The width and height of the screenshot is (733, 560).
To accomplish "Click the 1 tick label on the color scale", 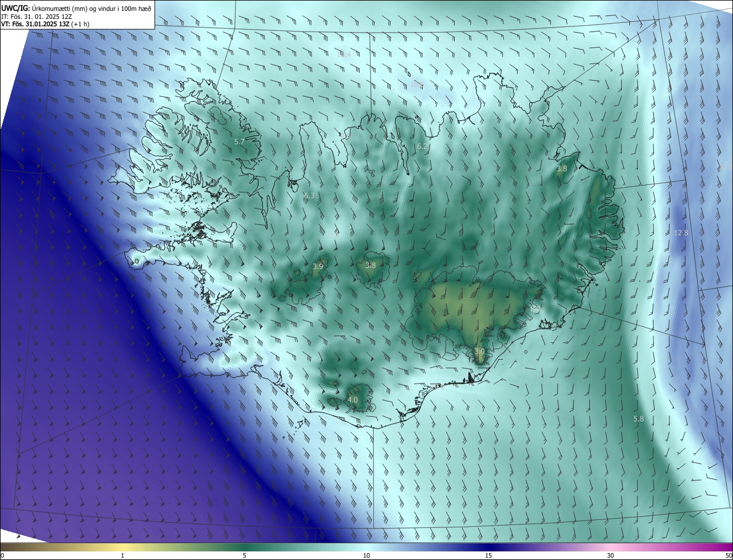I will (123, 555).
